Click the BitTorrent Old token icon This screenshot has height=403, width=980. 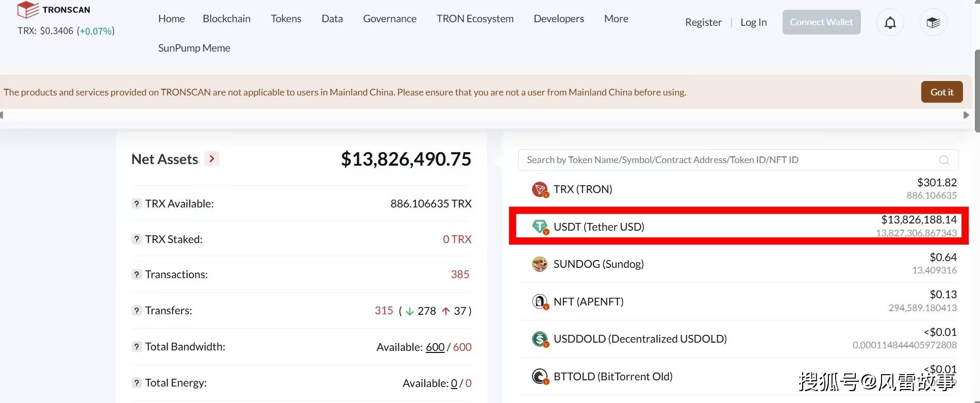coord(540,377)
